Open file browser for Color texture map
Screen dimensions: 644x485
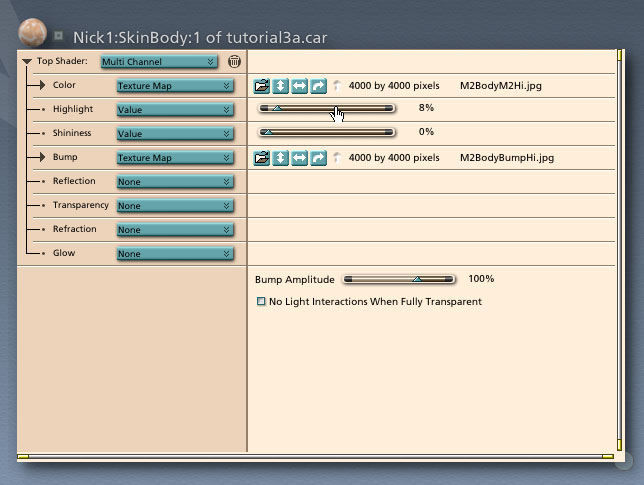pyautogui.click(x=262, y=86)
